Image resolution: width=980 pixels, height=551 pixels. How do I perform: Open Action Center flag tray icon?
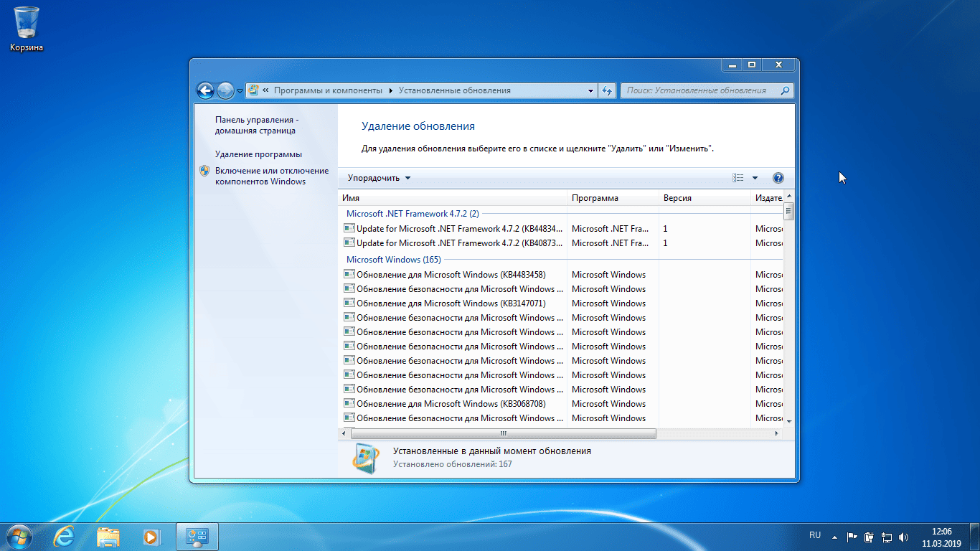coord(852,536)
